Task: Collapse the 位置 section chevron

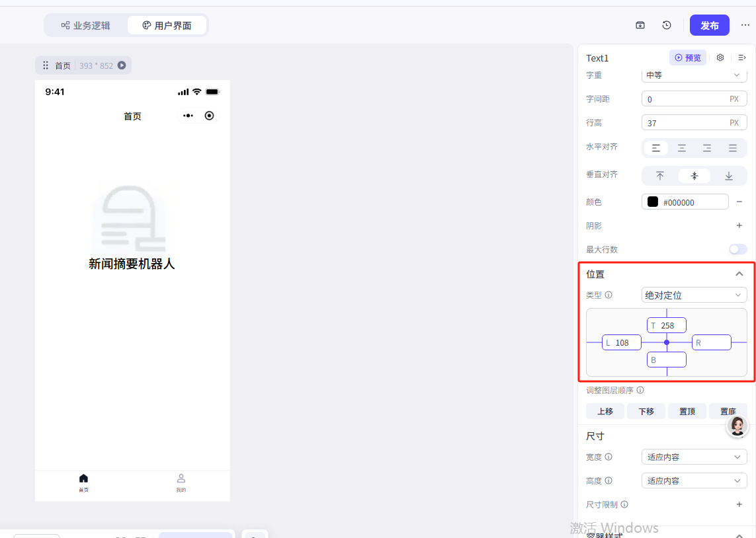Action: [739, 274]
